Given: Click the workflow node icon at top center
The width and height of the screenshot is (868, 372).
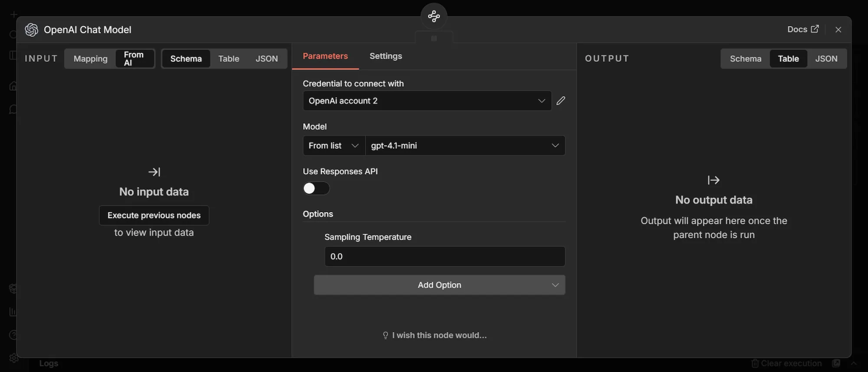Looking at the screenshot, I should pyautogui.click(x=434, y=17).
